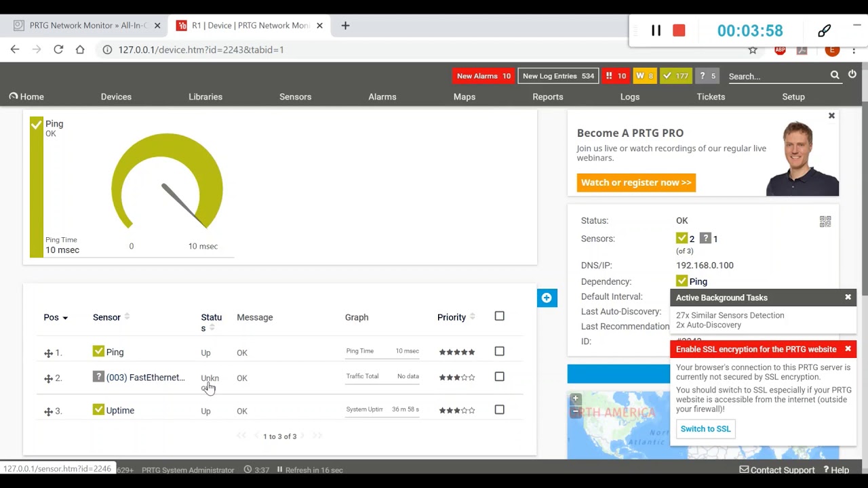Click the Switch to SSL button
Screen dimensions: 868x488
[x=705, y=429]
